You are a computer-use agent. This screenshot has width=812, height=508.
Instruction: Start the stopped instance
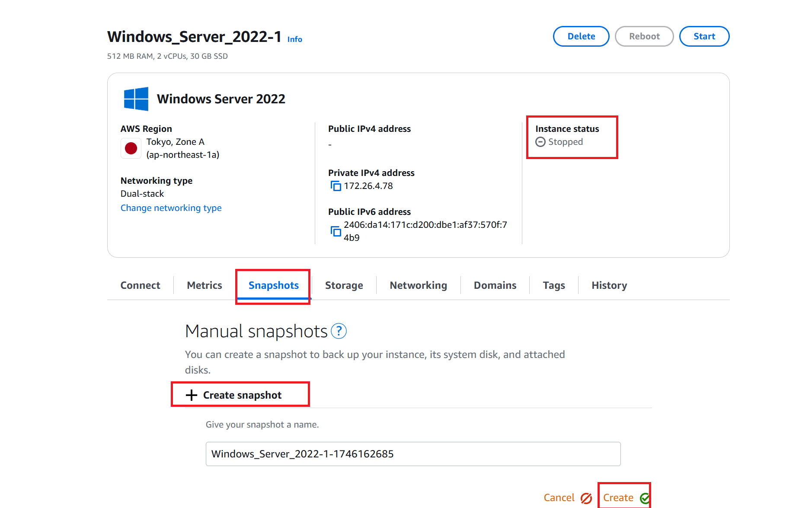(704, 36)
